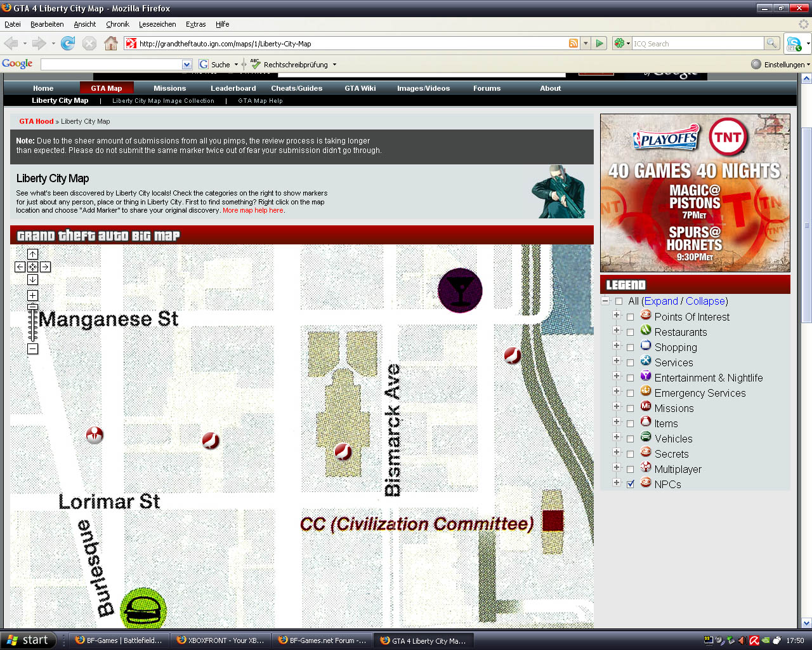This screenshot has width=812, height=650.
Task: Reset map position with center pan button
Action: (x=32, y=267)
